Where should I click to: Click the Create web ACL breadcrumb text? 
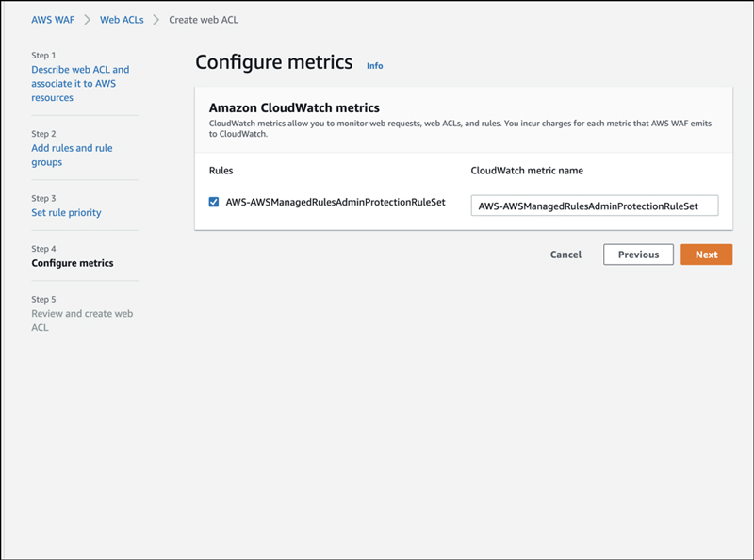[204, 19]
